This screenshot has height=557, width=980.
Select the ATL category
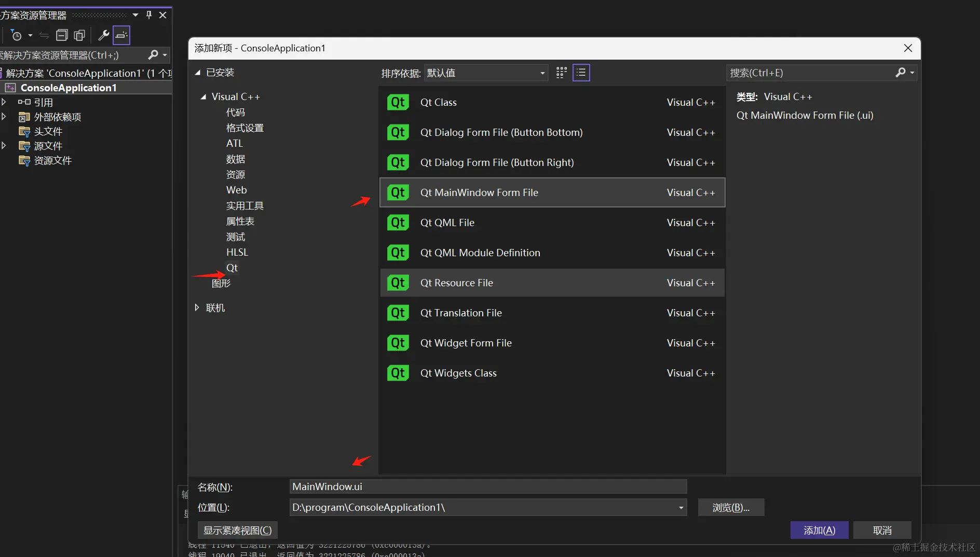[235, 143]
